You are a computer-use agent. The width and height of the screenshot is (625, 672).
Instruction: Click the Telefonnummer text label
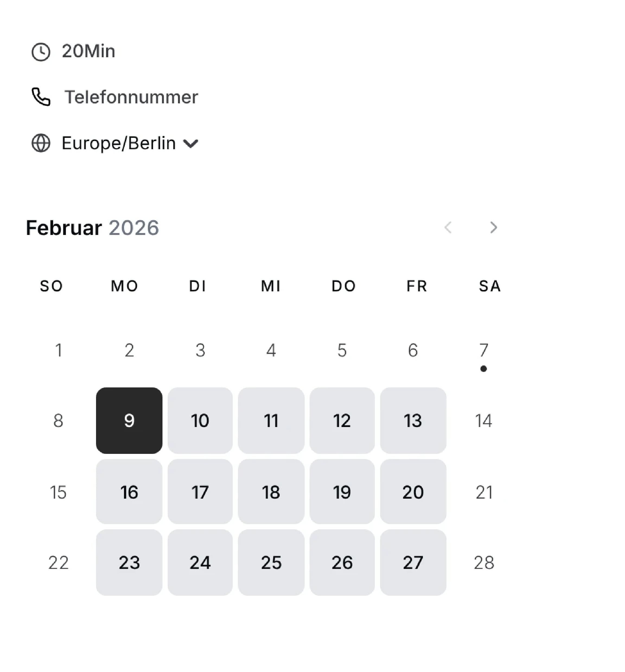click(132, 97)
